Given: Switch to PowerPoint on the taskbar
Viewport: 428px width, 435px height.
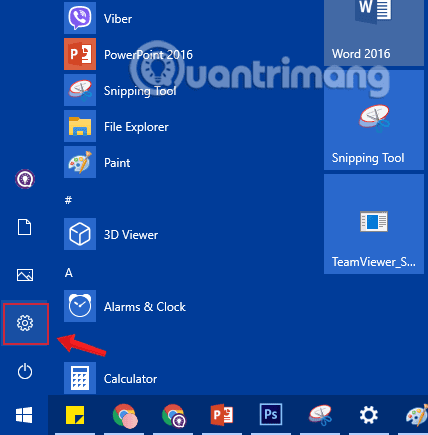Looking at the screenshot, I should pyautogui.click(x=222, y=415).
